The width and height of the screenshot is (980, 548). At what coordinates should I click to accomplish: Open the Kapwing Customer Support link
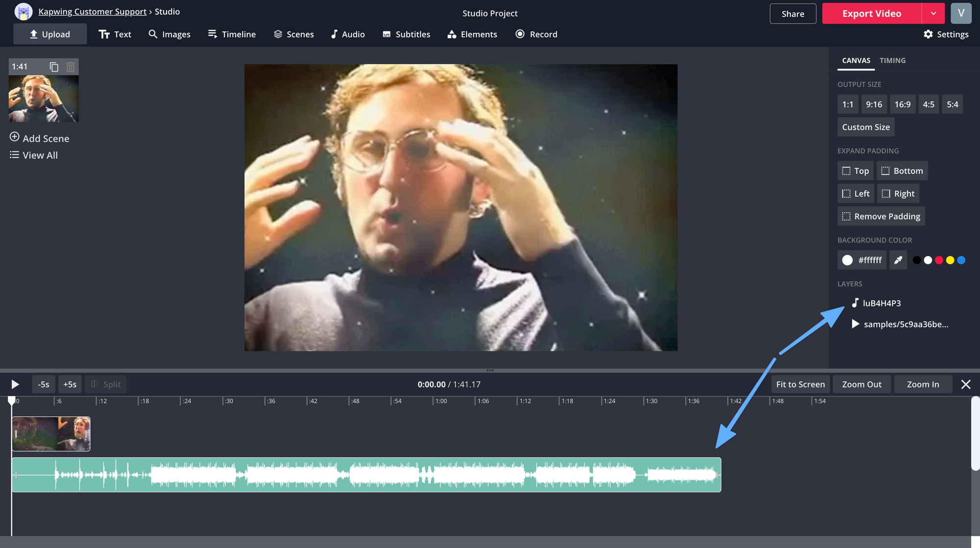pyautogui.click(x=92, y=12)
